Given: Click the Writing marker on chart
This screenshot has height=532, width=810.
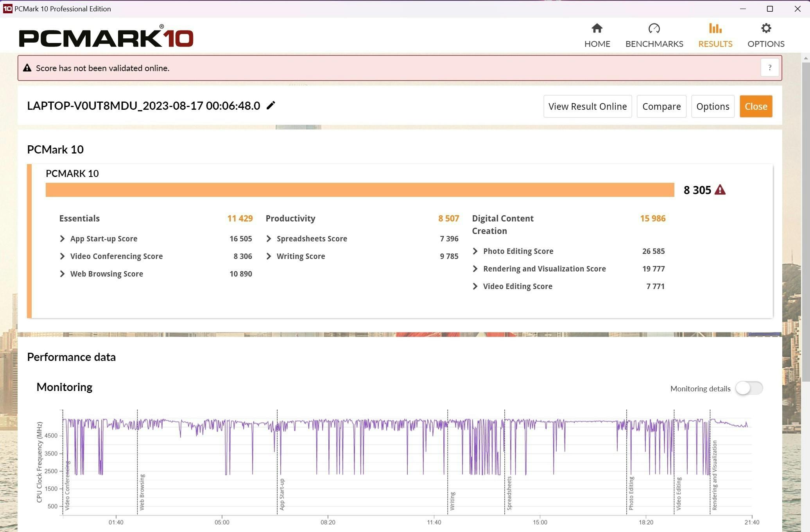Looking at the screenshot, I should (452, 501).
